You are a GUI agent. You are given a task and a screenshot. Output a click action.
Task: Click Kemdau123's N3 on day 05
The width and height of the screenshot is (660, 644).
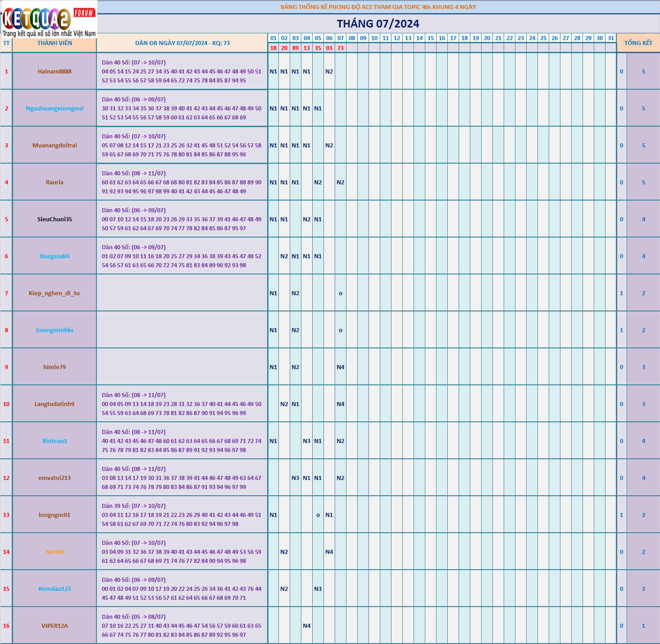[x=318, y=589]
